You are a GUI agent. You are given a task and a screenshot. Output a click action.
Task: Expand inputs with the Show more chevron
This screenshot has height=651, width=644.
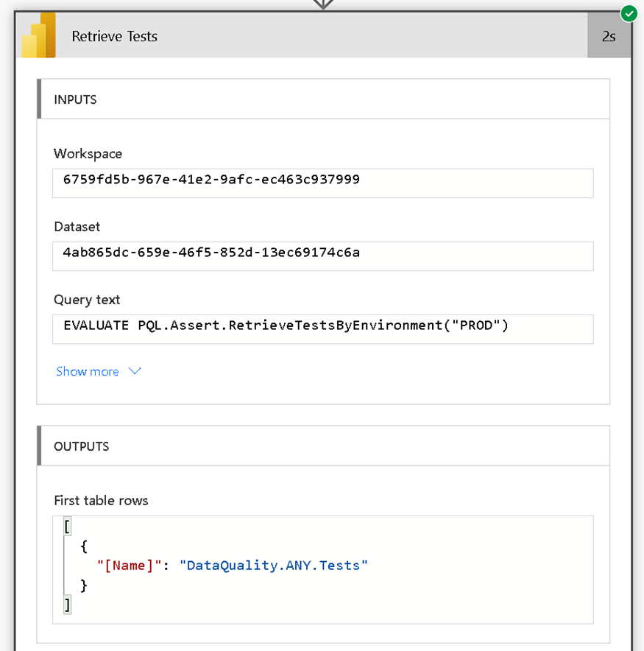[135, 371]
